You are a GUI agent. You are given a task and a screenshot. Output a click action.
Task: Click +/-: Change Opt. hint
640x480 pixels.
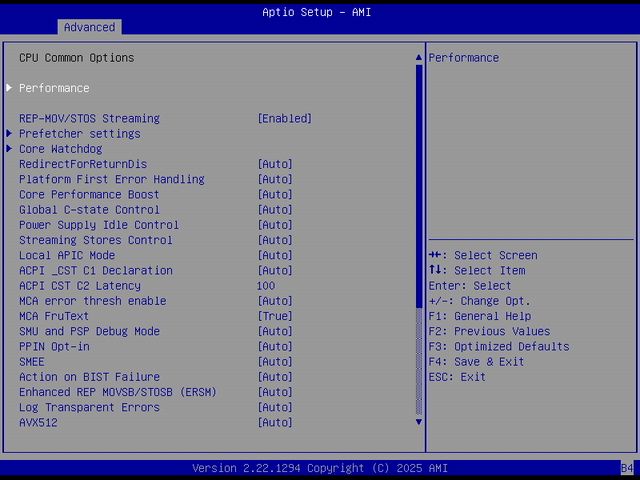480,301
